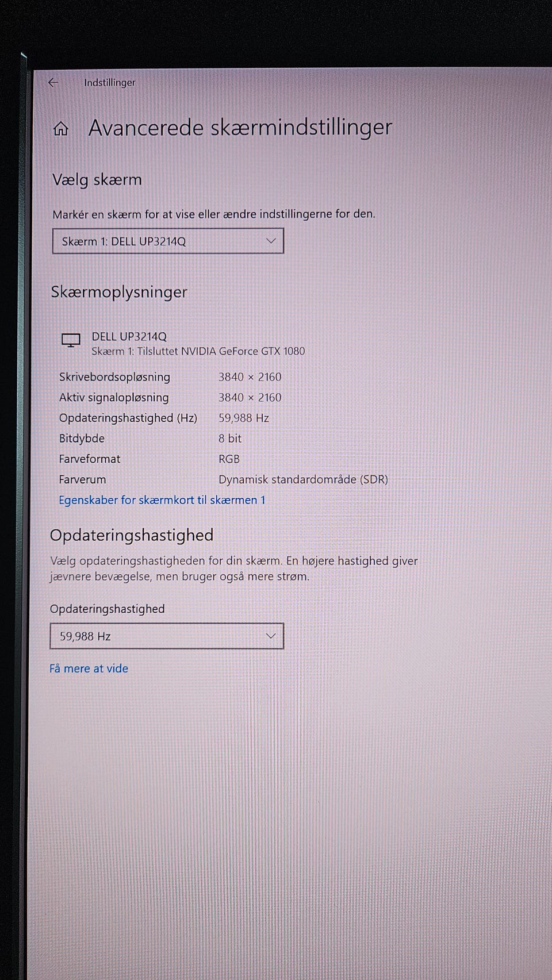Click 'Tilsluttet NVIDIA GeForce GTX 1080' text
552x980 pixels.
221,351
